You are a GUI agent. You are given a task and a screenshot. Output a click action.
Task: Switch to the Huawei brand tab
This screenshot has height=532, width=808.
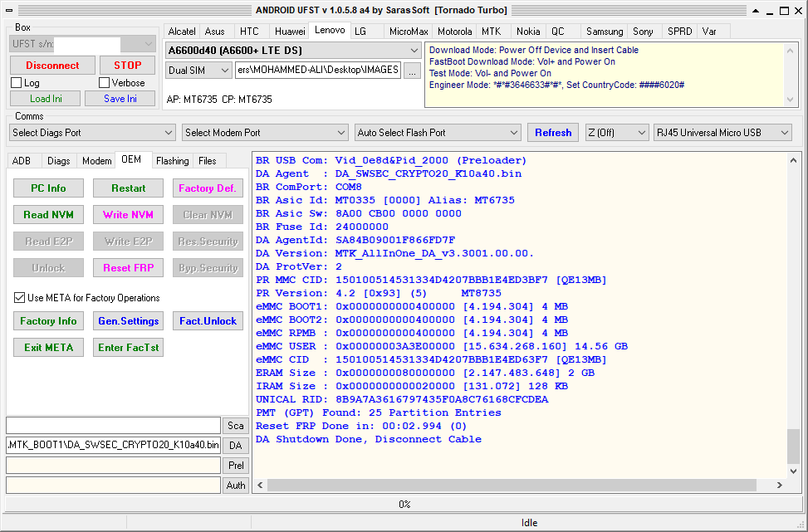coord(290,32)
